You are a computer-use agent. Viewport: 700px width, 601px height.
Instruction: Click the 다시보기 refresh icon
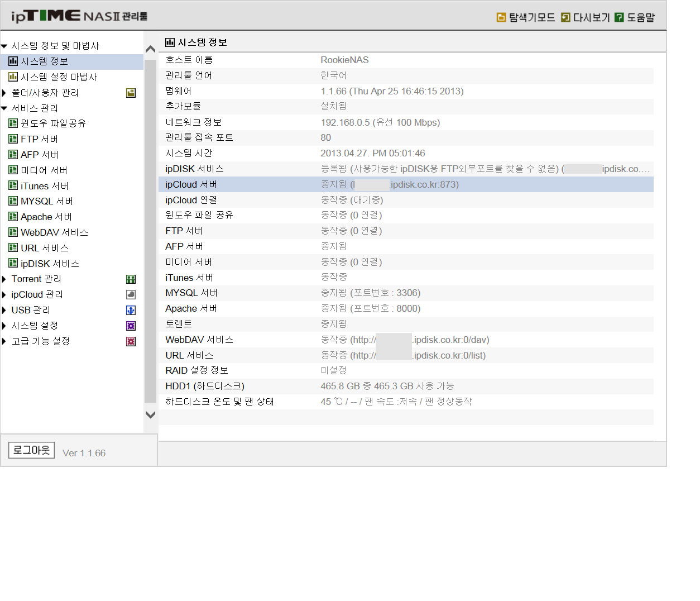pyautogui.click(x=565, y=17)
